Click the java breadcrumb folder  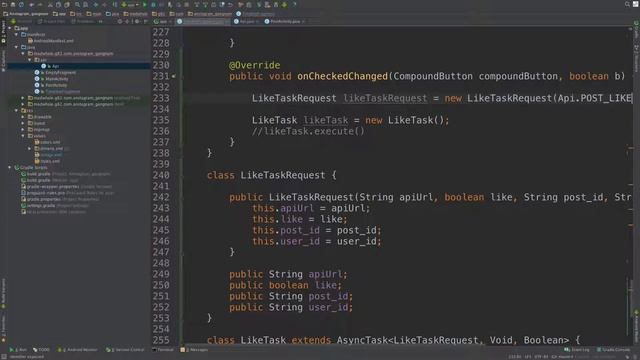tap(113, 14)
